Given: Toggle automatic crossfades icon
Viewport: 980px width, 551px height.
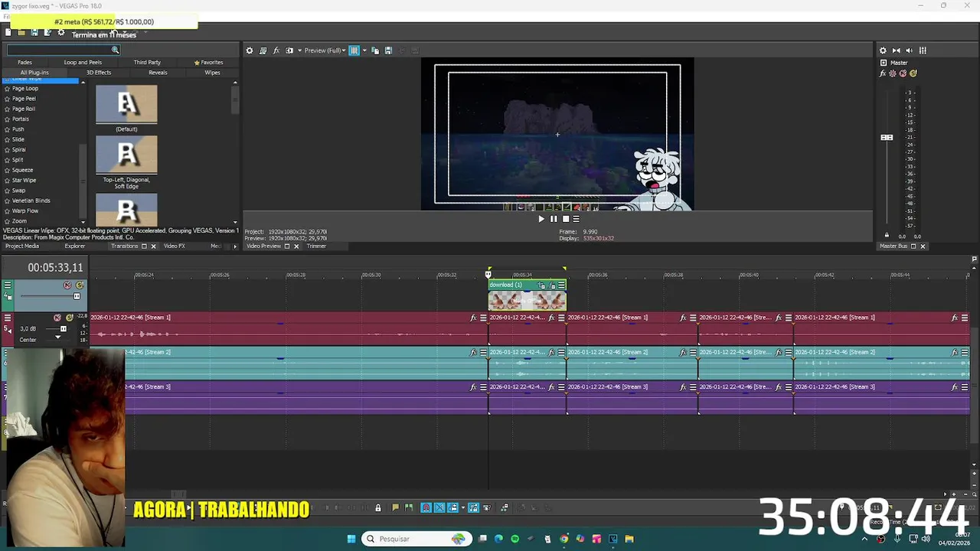Looking at the screenshot, I should coord(439,507).
